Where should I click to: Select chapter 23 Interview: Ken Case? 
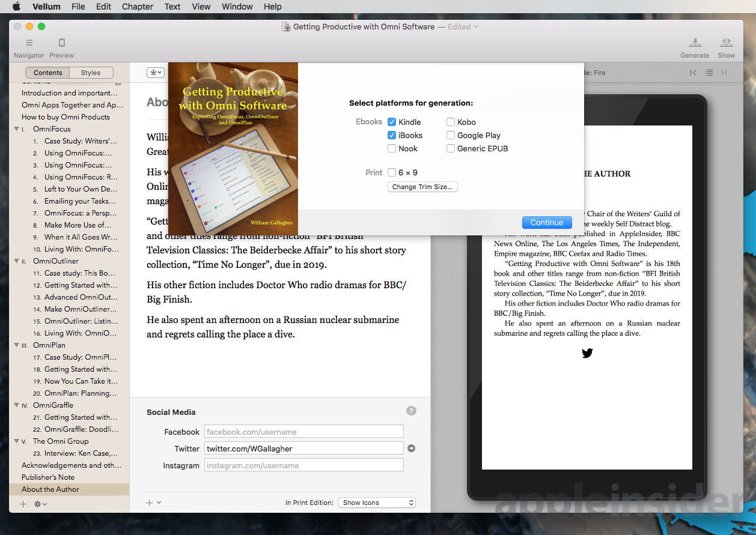click(x=69, y=453)
